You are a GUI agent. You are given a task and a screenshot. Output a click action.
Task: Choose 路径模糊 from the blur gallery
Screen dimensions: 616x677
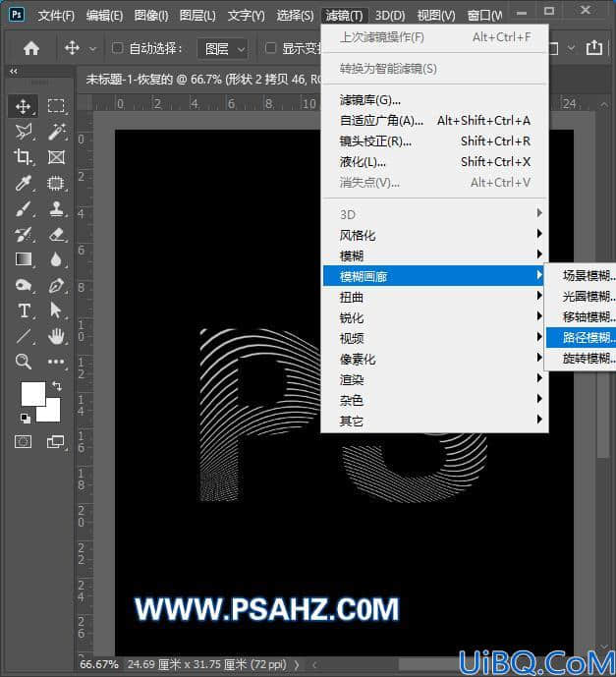point(581,337)
